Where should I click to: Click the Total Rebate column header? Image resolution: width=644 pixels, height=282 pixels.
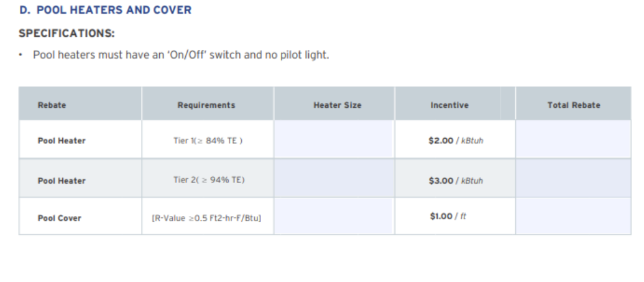(x=573, y=105)
